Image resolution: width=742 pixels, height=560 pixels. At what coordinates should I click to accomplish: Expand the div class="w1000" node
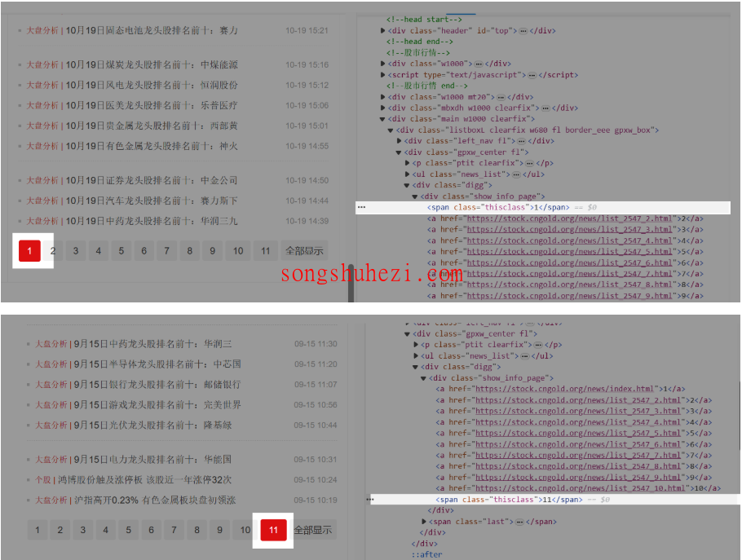[382, 64]
